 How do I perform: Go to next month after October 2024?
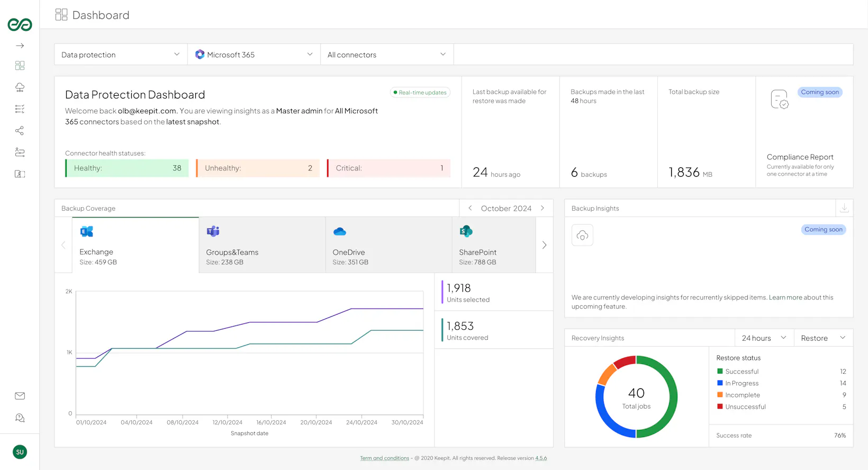(x=542, y=209)
